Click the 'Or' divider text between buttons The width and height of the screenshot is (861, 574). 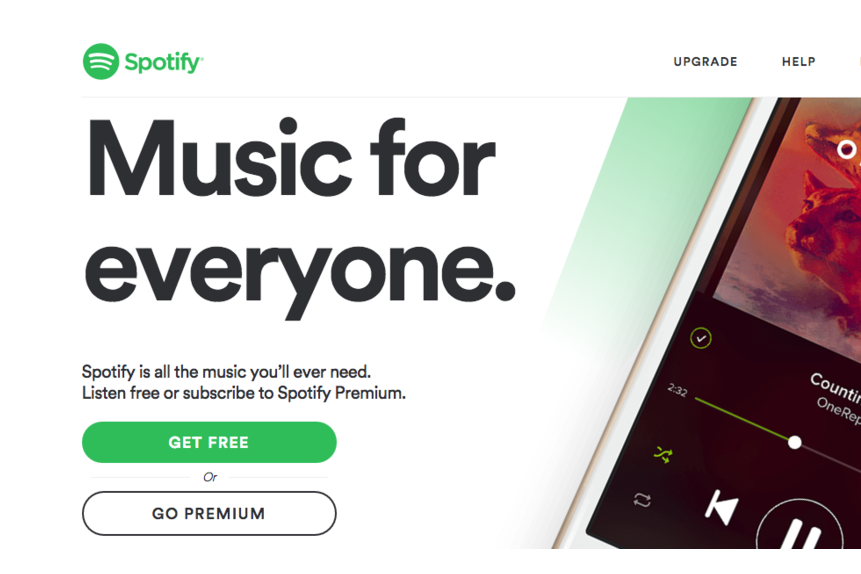(x=210, y=477)
